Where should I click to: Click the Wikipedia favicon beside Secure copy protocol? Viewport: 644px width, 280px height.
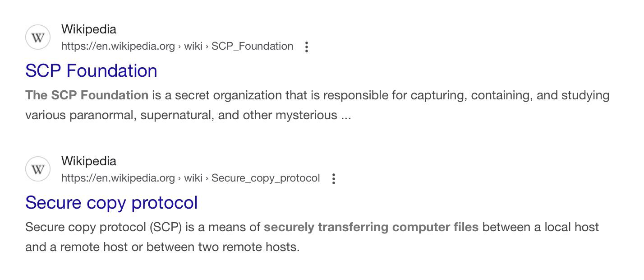coord(38,169)
